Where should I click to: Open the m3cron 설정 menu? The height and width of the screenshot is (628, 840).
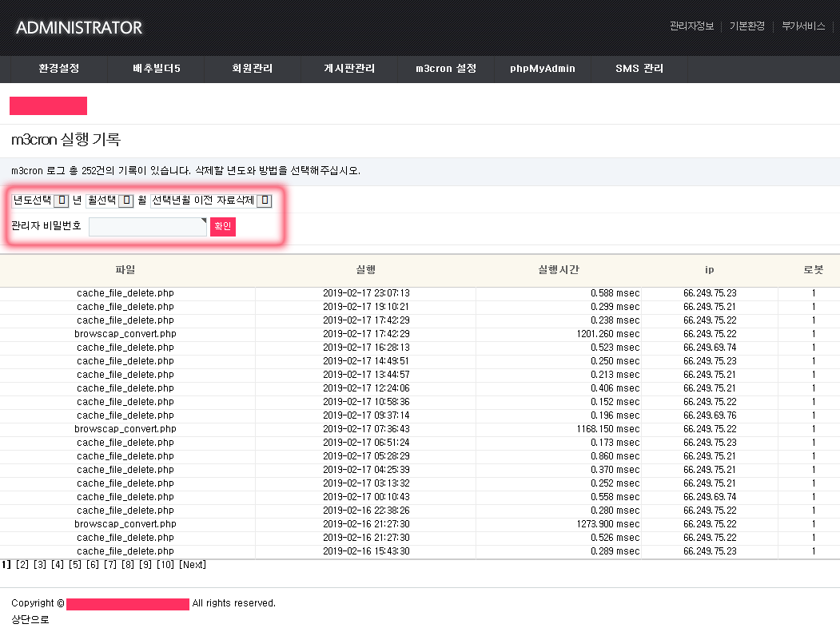coord(447,69)
